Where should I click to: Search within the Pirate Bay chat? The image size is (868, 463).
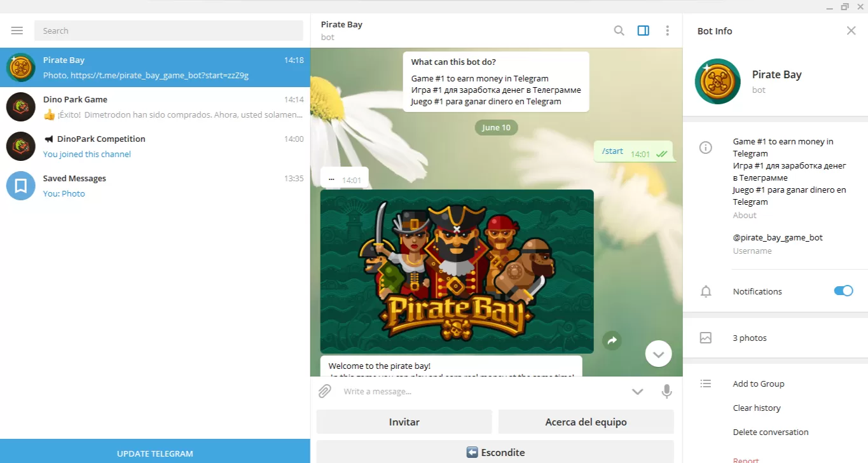pos(619,31)
